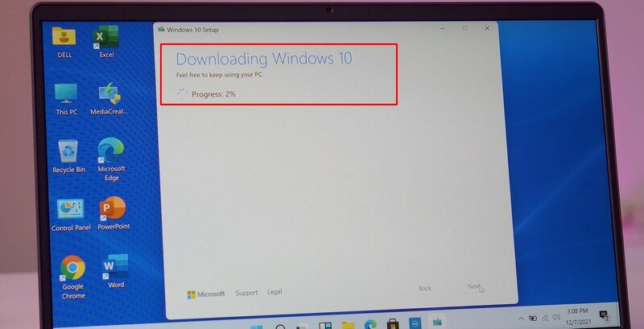Select the Control Panel desktop icon
This screenshot has width=644, height=329.
(x=71, y=215)
